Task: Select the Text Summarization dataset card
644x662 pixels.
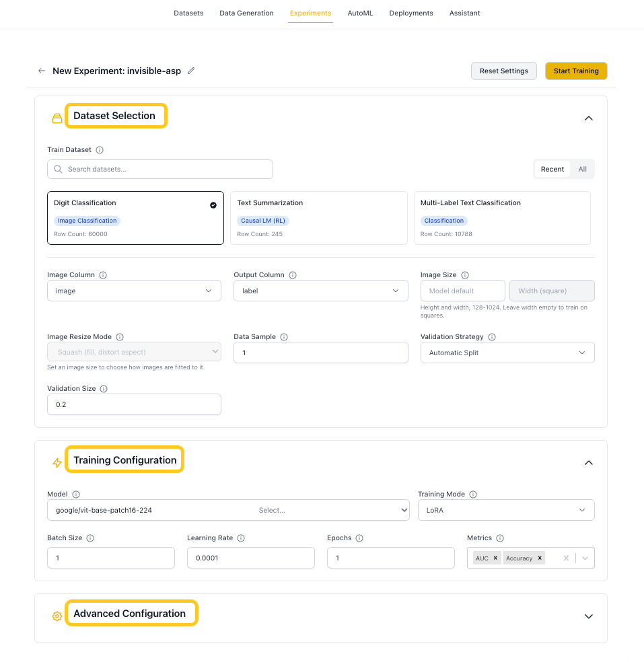Action: [319, 218]
